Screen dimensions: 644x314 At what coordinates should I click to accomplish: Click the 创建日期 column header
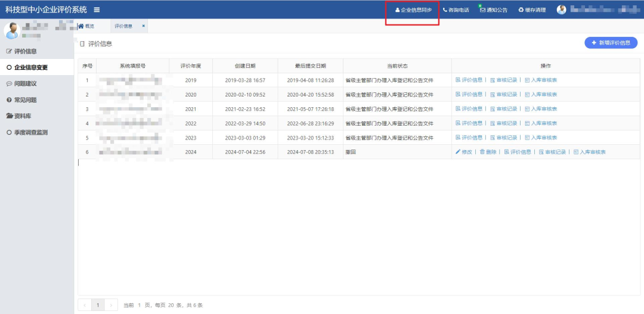[x=245, y=66]
